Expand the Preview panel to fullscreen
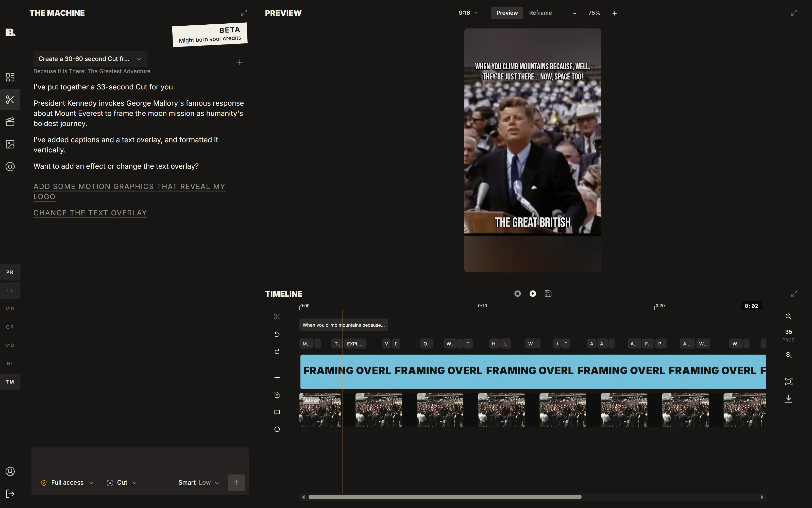Image resolution: width=812 pixels, height=508 pixels. tap(794, 13)
